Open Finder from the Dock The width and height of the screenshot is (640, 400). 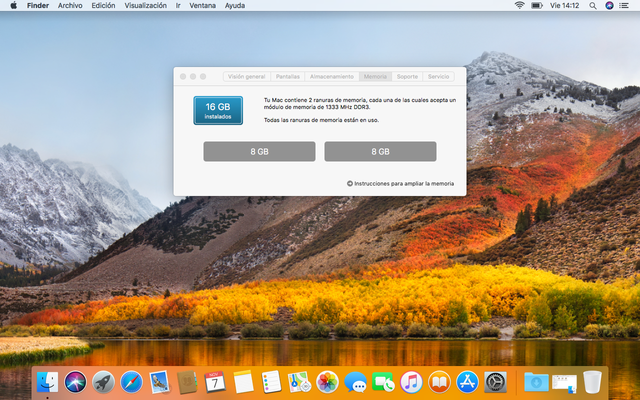point(47,382)
